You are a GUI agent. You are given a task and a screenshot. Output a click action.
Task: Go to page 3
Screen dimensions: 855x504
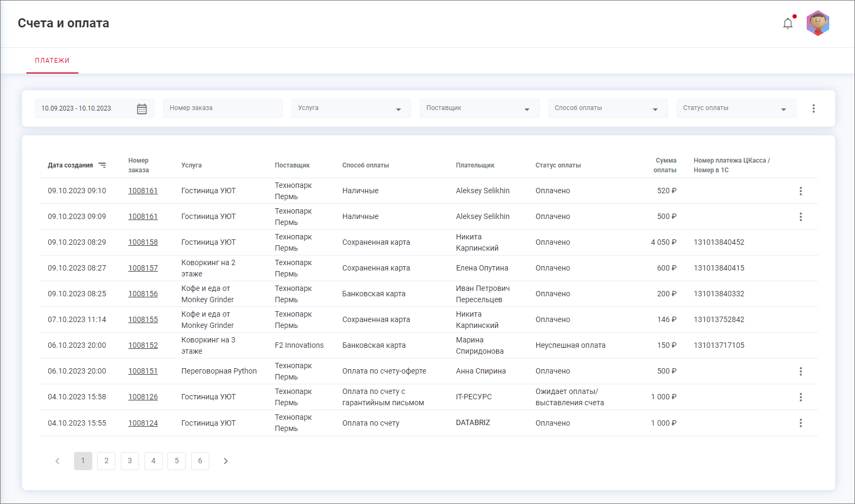(130, 461)
